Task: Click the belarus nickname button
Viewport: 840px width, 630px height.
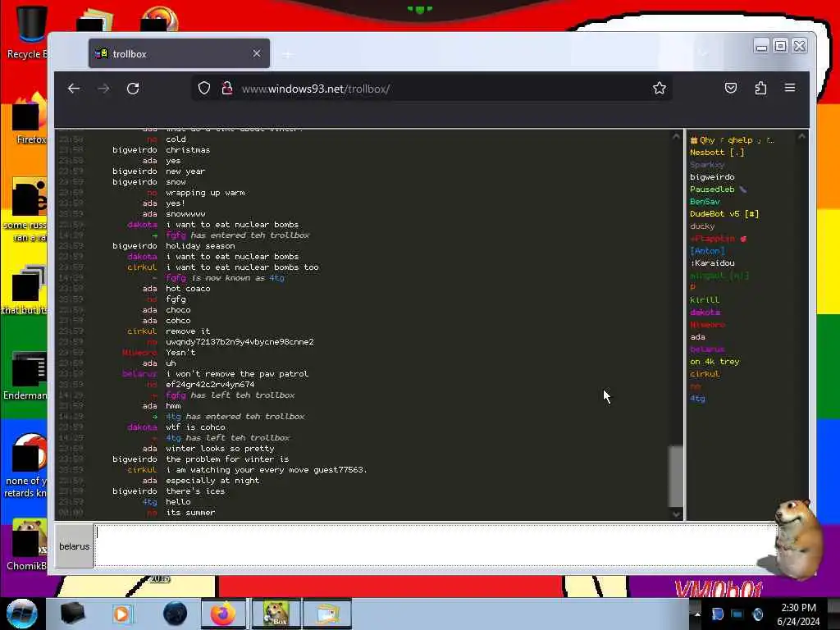Action: (x=75, y=546)
